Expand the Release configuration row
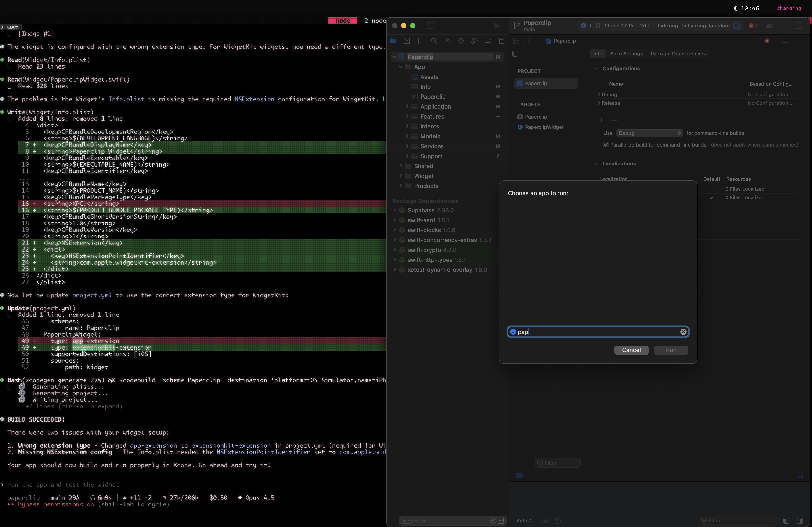The width and height of the screenshot is (812, 527). point(599,103)
